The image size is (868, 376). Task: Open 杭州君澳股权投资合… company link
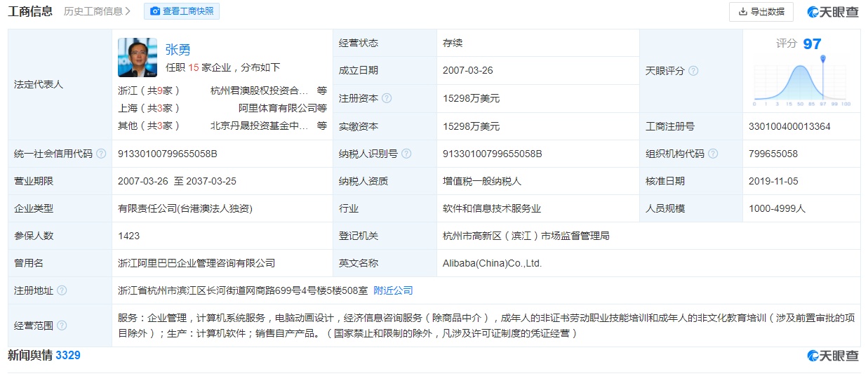coord(260,90)
